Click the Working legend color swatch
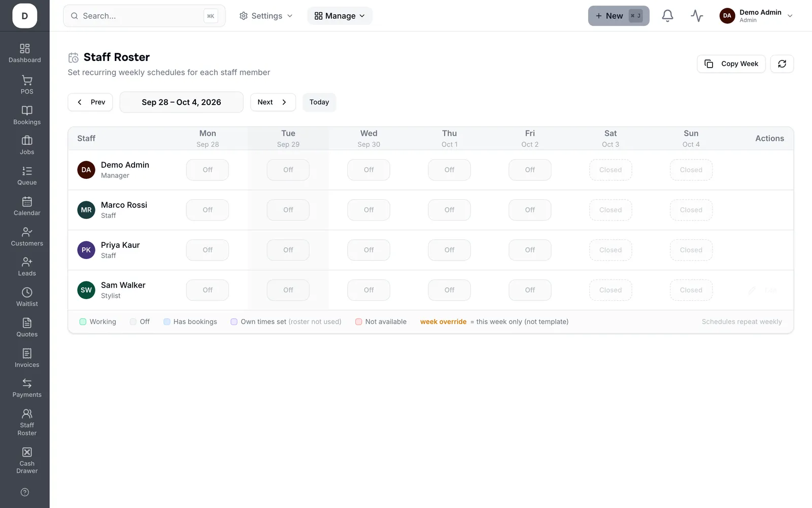This screenshot has height=508, width=812. click(83, 322)
